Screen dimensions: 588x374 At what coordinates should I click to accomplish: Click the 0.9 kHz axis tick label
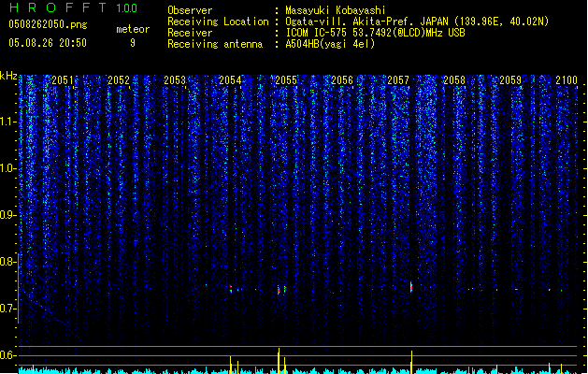[7, 215]
